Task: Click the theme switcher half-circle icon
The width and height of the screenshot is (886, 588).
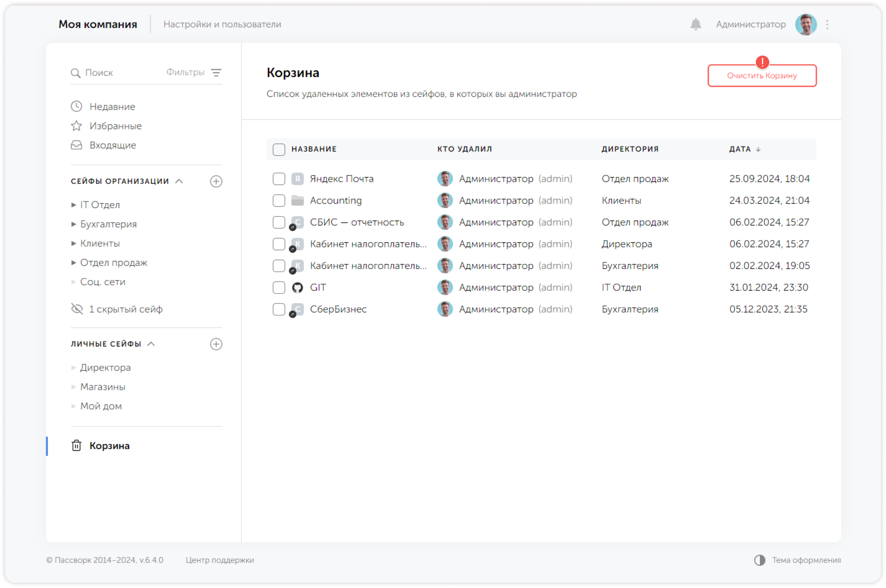Action: (x=760, y=560)
